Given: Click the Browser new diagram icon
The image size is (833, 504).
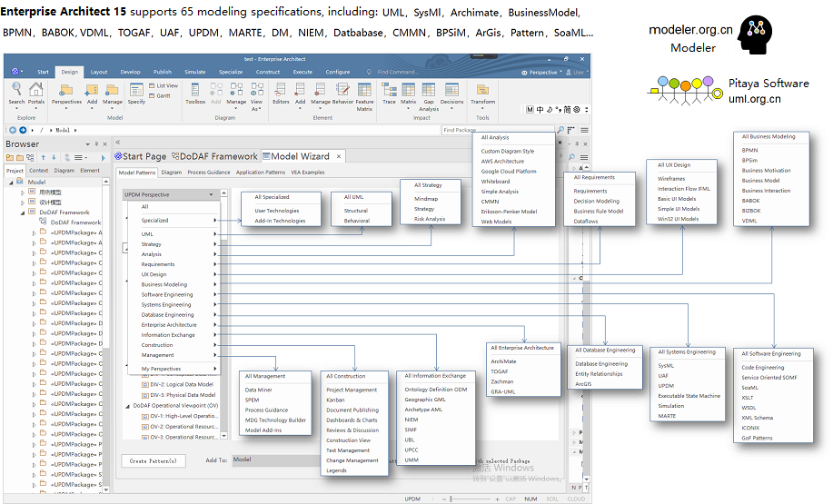Looking at the screenshot, I should [x=30, y=157].
